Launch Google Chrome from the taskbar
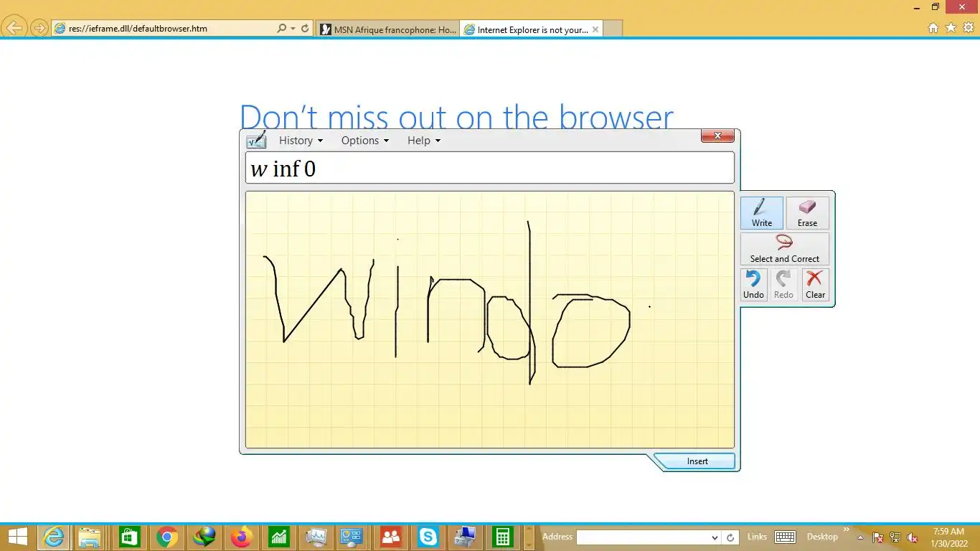Viewport: 980px width, 551px height. coord(167,537)
